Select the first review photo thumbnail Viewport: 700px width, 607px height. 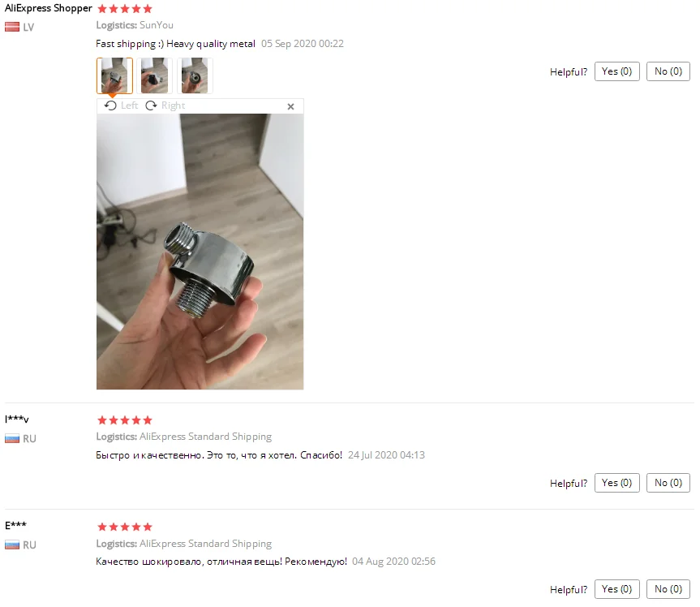point(114,76)
